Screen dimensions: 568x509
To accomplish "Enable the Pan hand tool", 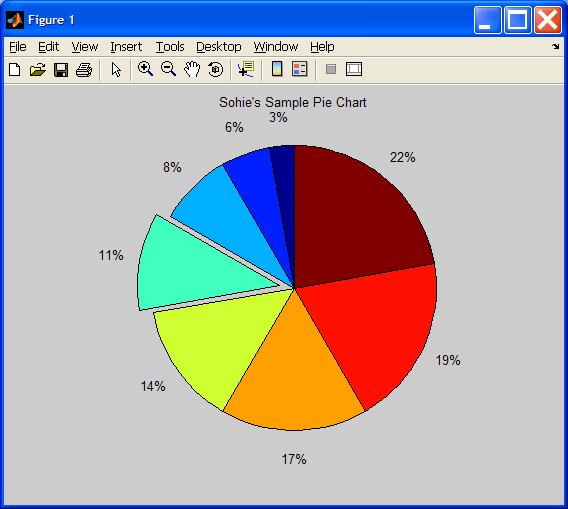I will pyautogui.click(x=192, y=69).
